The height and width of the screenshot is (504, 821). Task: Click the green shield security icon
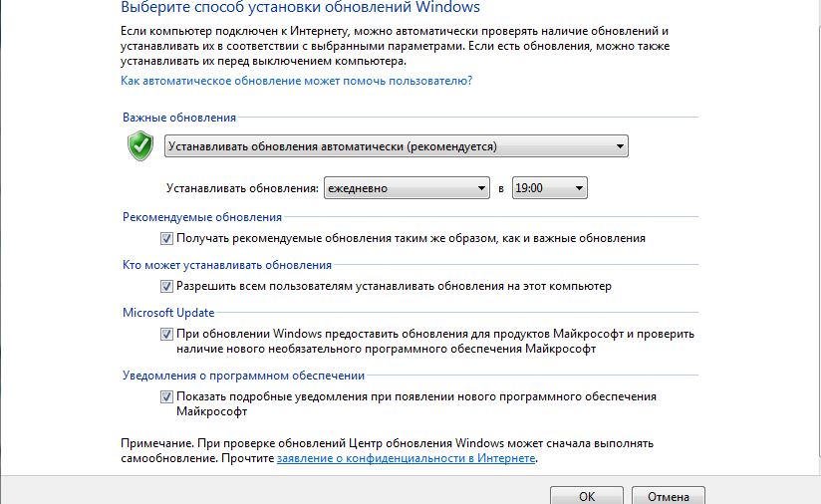tap(140, 146)
